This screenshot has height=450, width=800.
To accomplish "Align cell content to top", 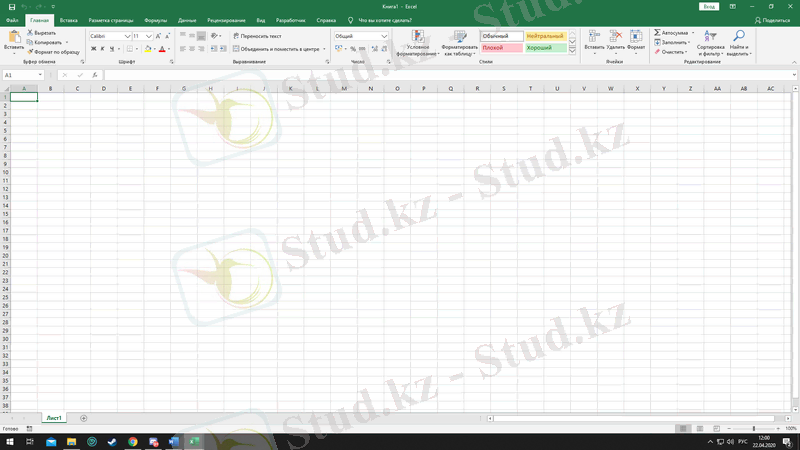I will 183,36.
